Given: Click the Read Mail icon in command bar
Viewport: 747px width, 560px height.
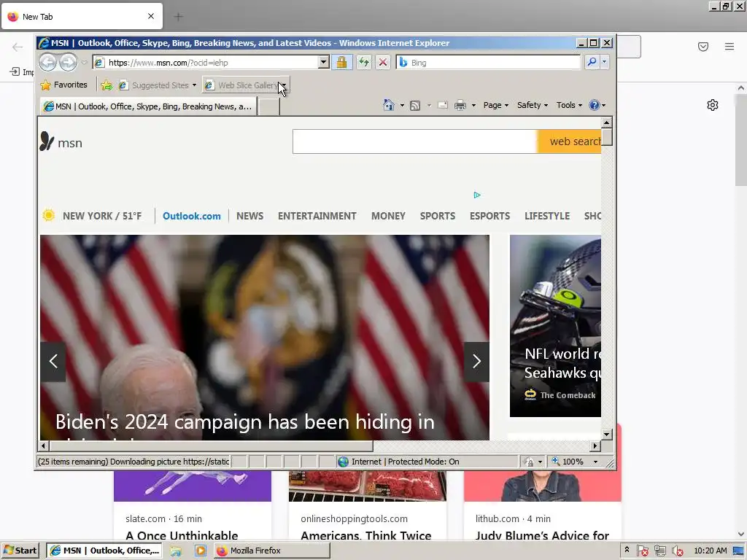Looking at the screenshot, I should [443, 105].
